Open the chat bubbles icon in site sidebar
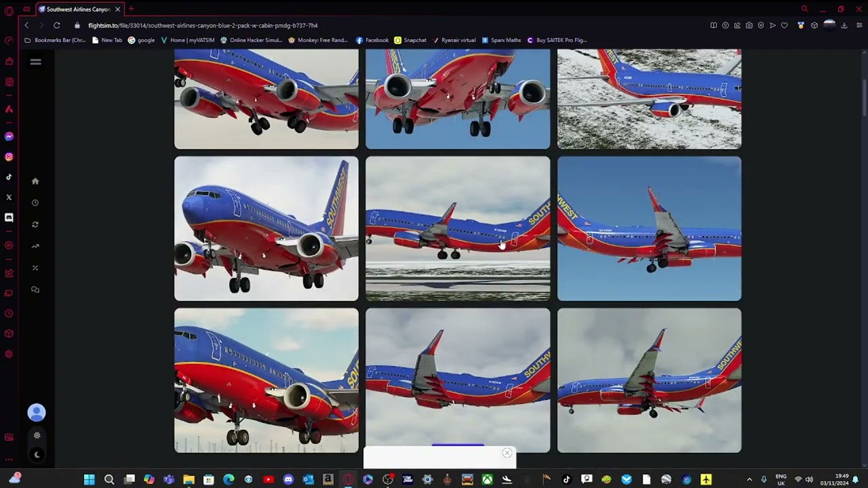868x488 pixels. click(35, 289)
